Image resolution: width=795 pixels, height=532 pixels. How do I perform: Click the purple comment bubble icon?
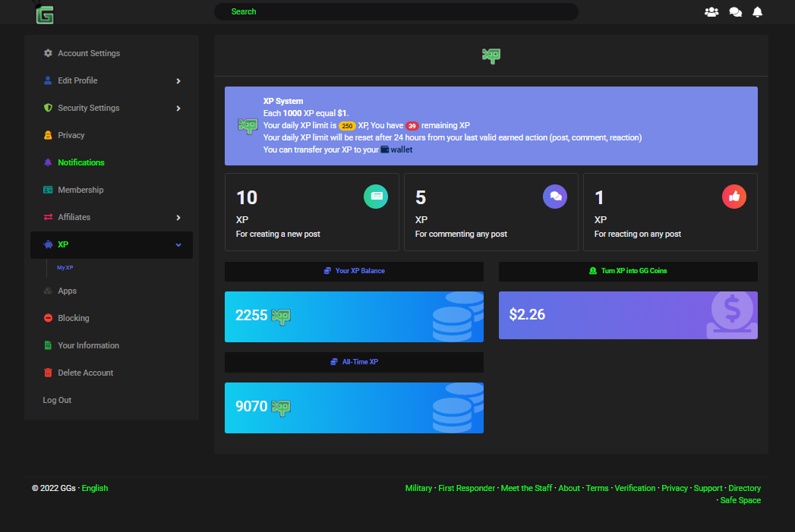click(555, 197)
